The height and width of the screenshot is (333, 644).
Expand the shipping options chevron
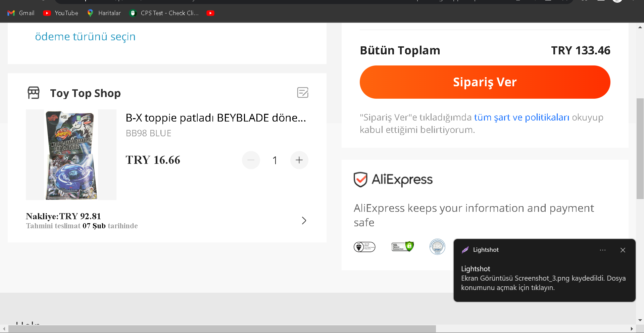[304, 221]
